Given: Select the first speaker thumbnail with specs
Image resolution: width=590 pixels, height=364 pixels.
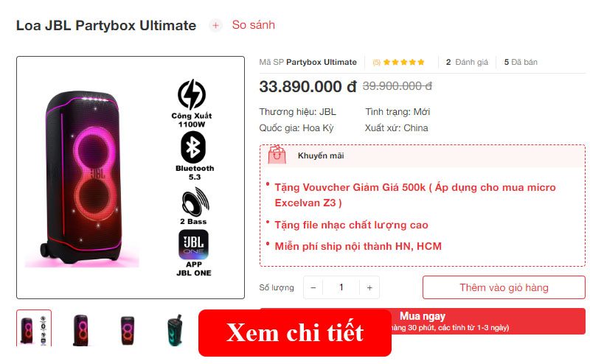Looking at the screenshot, I should click(34, 329).
